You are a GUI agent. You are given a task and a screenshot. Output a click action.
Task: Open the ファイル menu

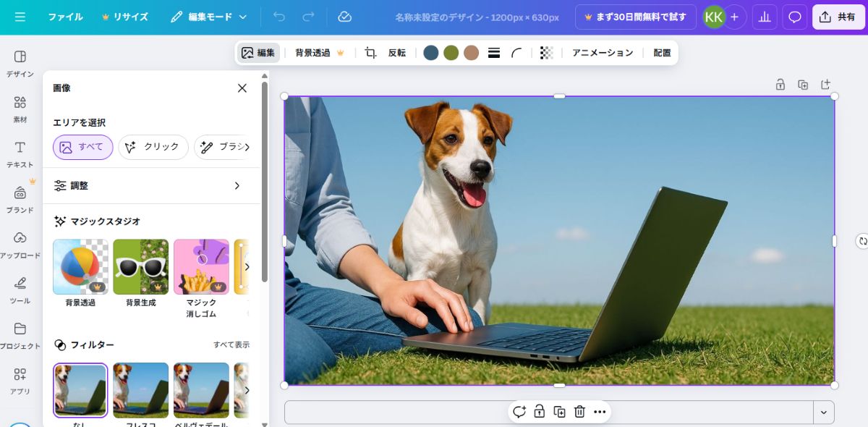65,17
